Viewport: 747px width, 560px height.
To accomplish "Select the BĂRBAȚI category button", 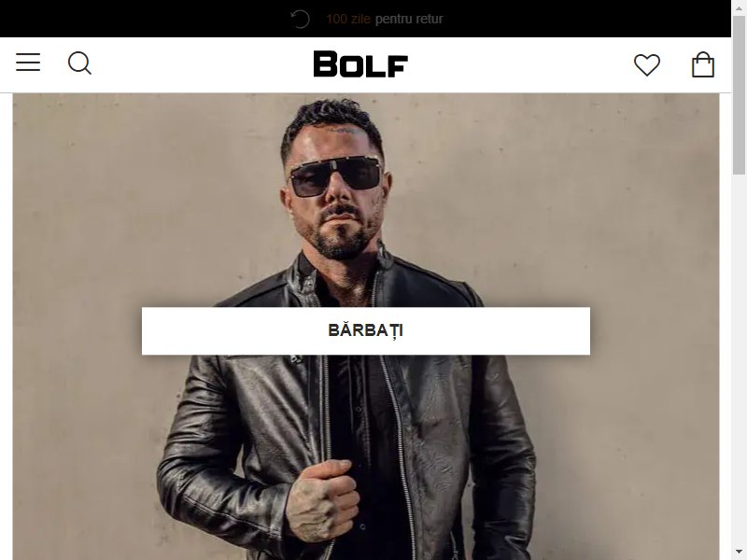I will tap(366, 331).
